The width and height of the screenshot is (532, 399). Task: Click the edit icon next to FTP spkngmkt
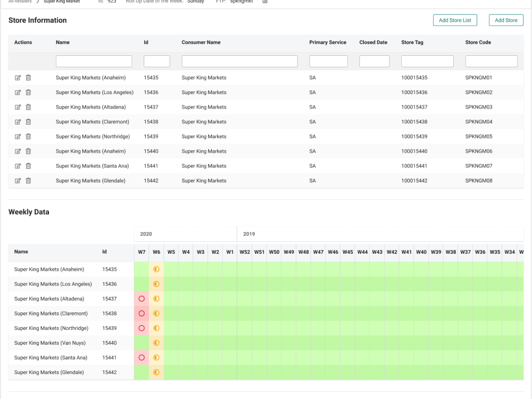(x=265, y=2)
